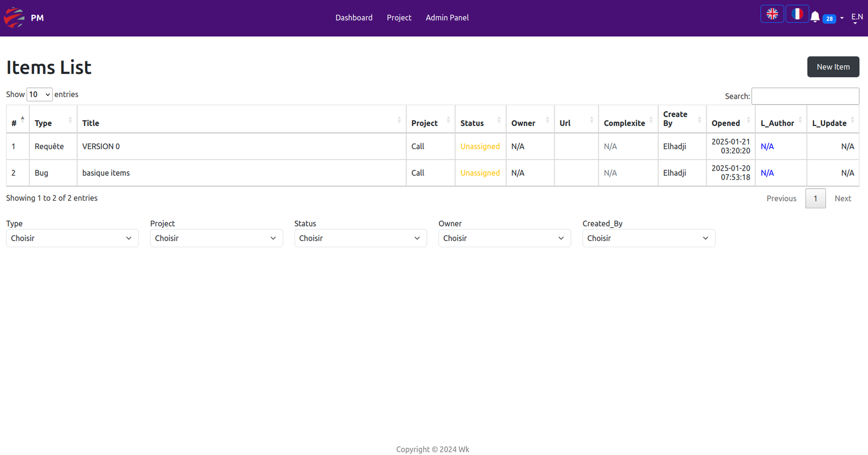Switch language with the UK flag icon
The image size is (868, 455).
pyautogui.click(x=772, y=14)
